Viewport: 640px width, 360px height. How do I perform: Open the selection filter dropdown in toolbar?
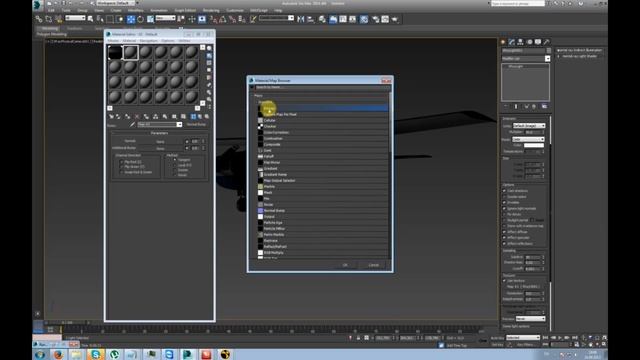click(x=76, y=18)
